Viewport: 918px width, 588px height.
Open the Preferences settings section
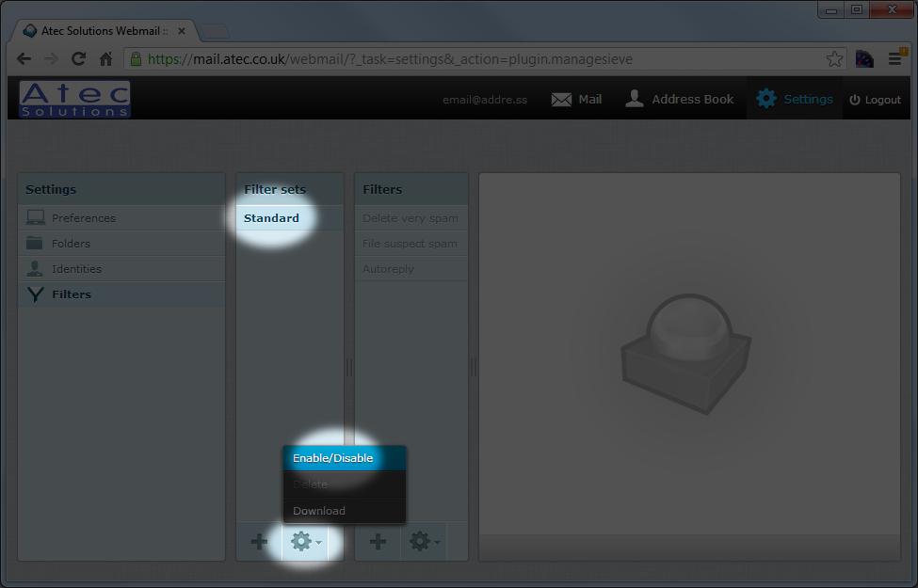84,218
